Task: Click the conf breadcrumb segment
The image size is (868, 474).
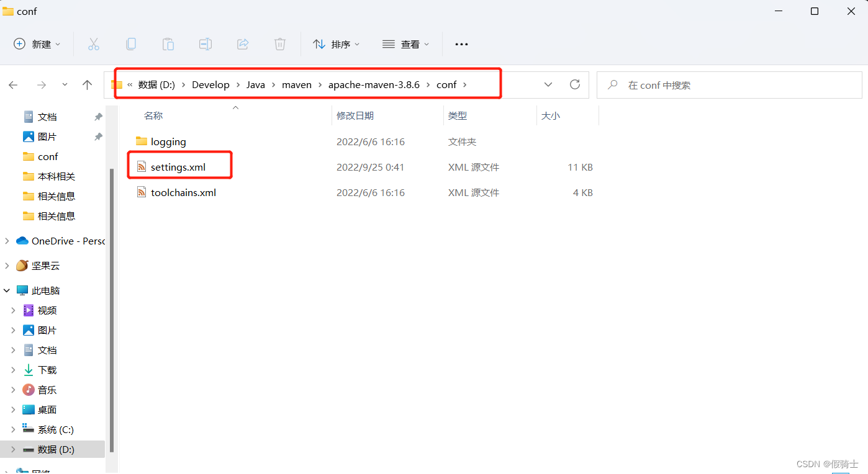Action: [x=446, y=85]
